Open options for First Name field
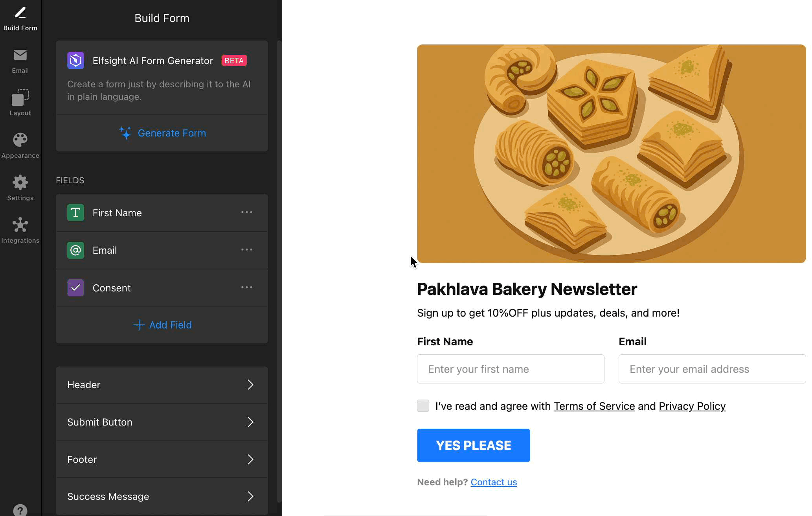The height and width of the screenshot is (516, 812). click(246, 212)
